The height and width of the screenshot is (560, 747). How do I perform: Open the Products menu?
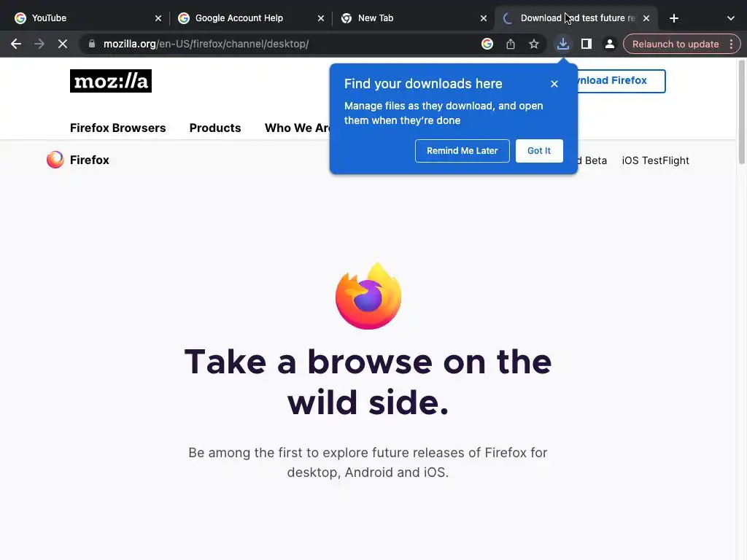click(215, 128)
